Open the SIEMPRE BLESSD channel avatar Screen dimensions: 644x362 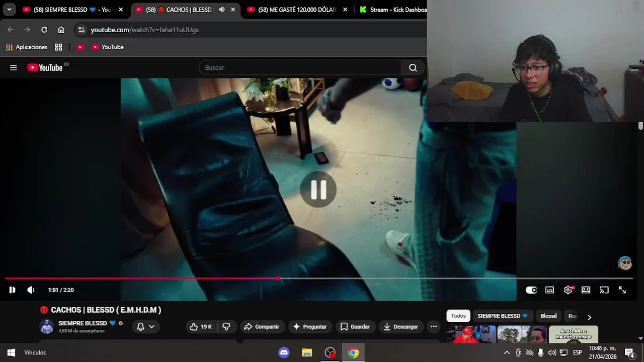tap(47, 327)
